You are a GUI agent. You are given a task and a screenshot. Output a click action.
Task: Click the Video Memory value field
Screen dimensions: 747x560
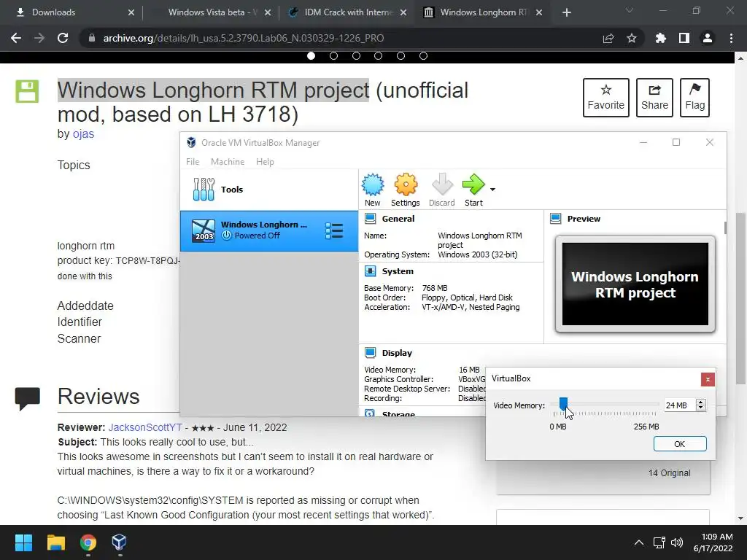(679, 405)
